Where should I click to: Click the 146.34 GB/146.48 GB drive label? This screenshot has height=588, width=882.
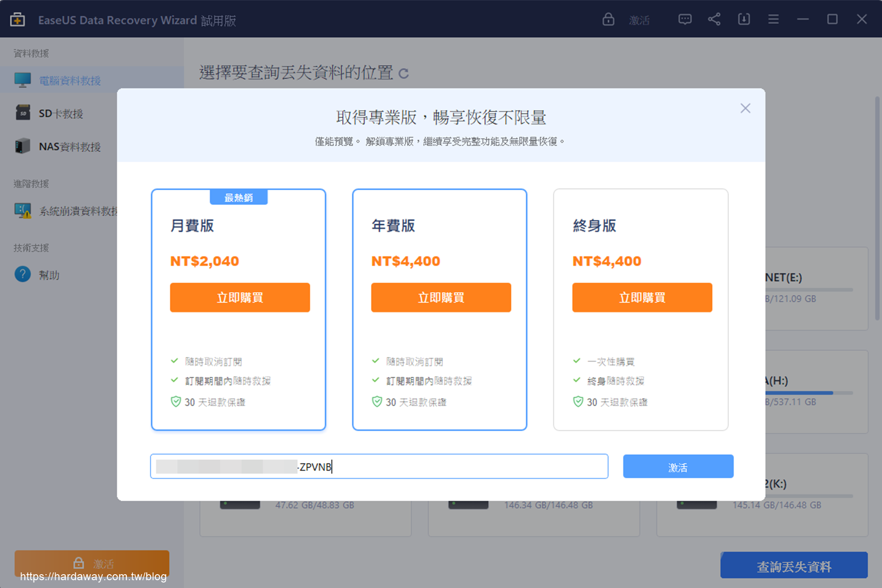[548, 505]
